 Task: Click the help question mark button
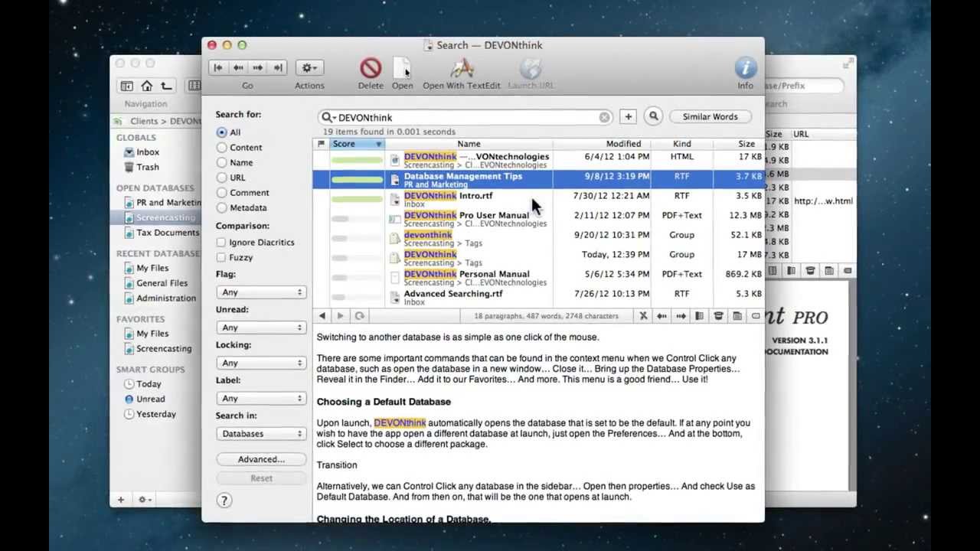(224, 500)
